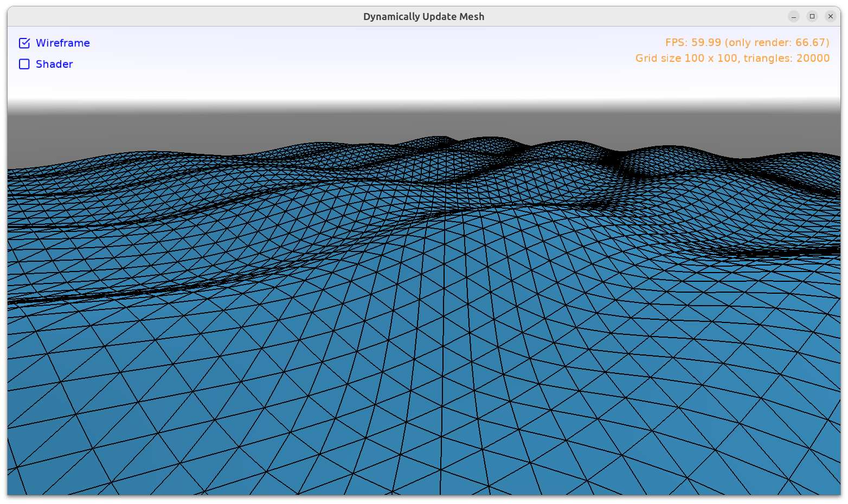Minimize the Dynamically Update Mesh window
848x504 pixels.
794,16
